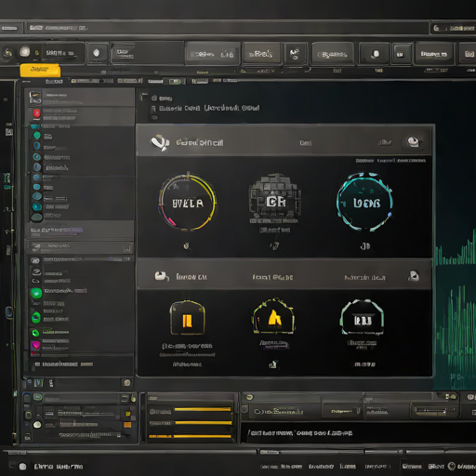Click the small round button below the sidebar list

point(127,383)
